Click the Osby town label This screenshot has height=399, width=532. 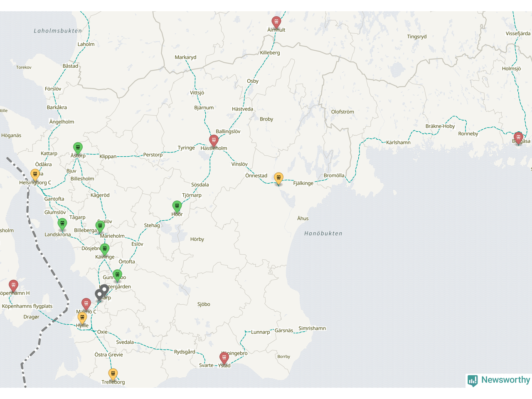(253, 81)
